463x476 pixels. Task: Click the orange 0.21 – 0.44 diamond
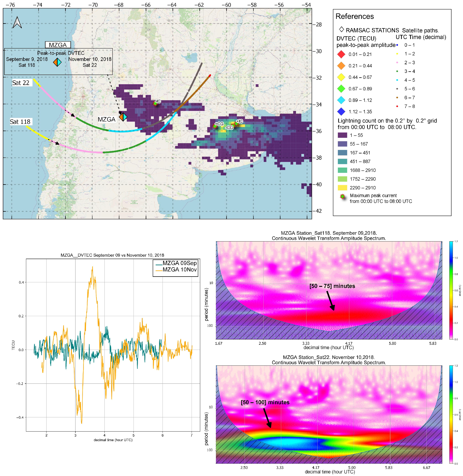[x=341, y=66]
